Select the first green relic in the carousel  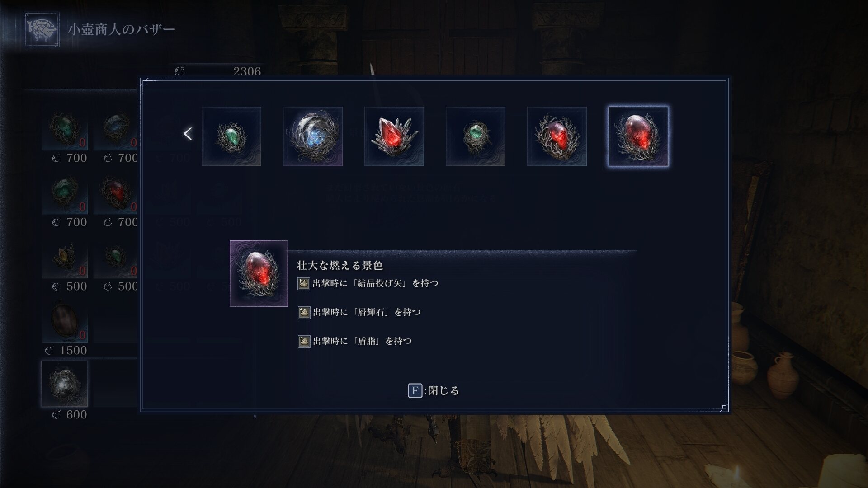pyautogui.click(x=231, y=136)
